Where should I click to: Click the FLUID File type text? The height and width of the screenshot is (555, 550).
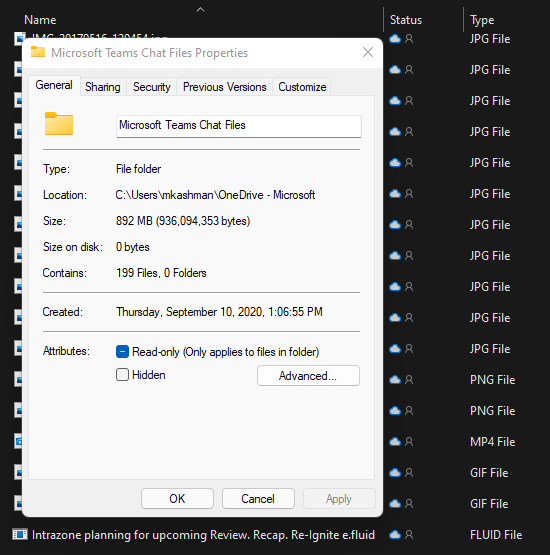(x=496, y=535)
